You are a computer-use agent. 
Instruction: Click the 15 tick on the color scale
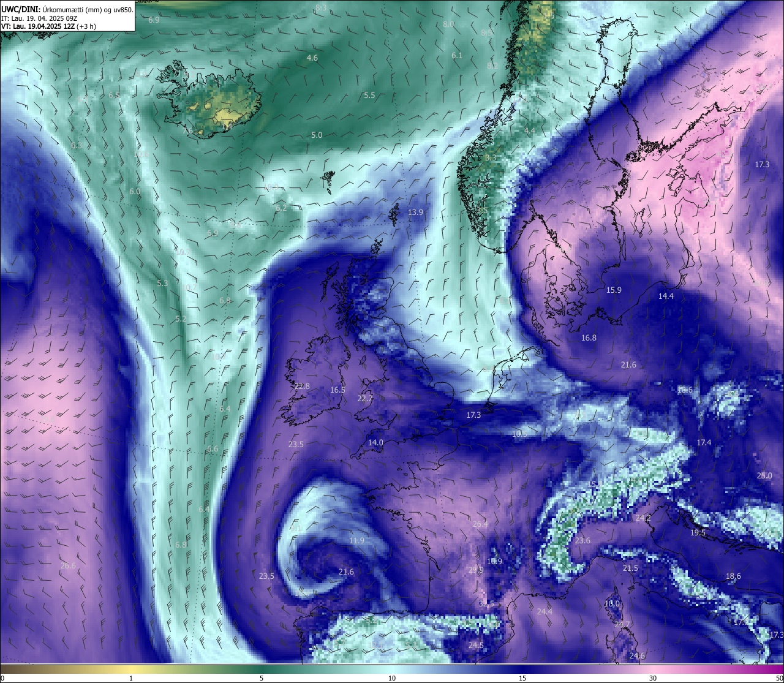(x=522, y=678)
